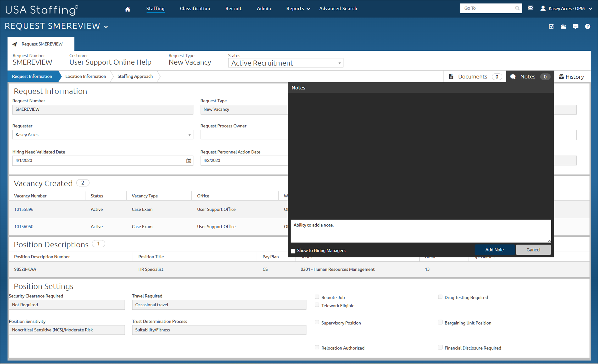The height and width of the screenshot is (364, 598).
Task: Open the Staffing menu
Action: [x=155, y=8]
